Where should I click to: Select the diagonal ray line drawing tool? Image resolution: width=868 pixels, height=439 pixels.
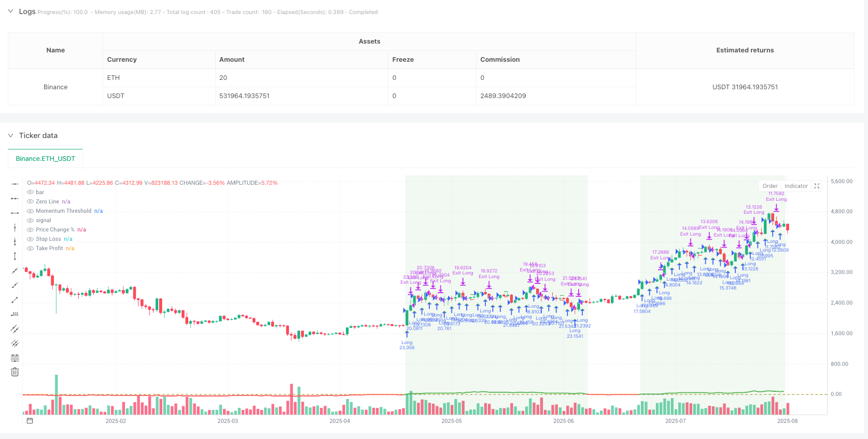(15, 285)
